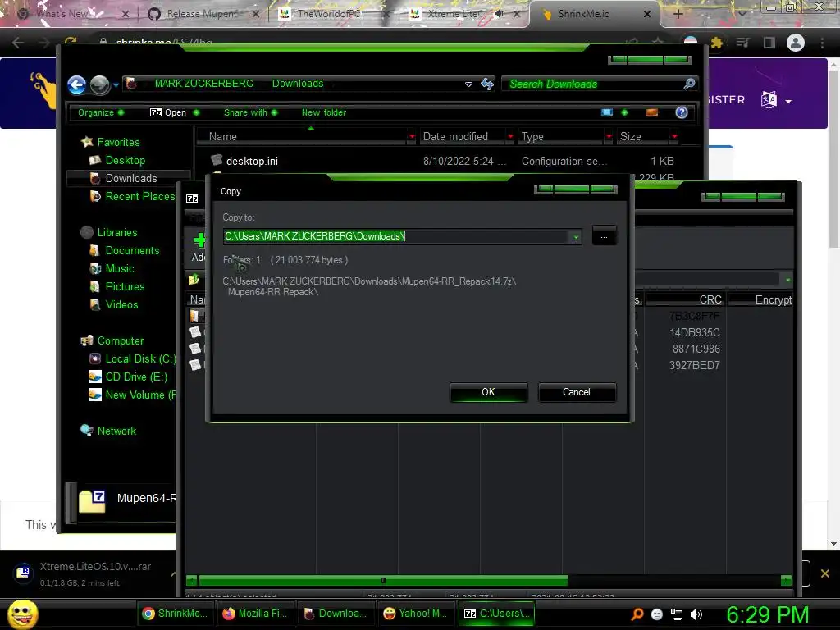Select Downloads in navigation pane
The image size is (840, 630).
(130, 178)
